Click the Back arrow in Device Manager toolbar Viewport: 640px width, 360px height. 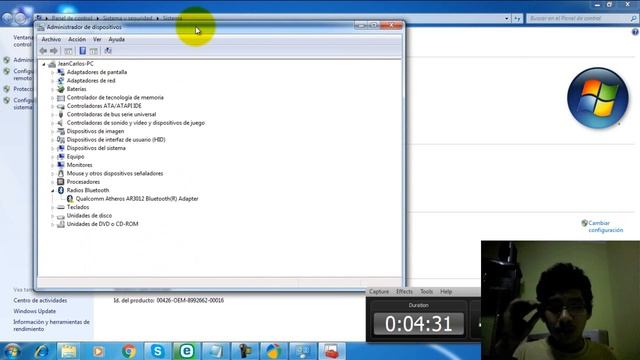43,51
